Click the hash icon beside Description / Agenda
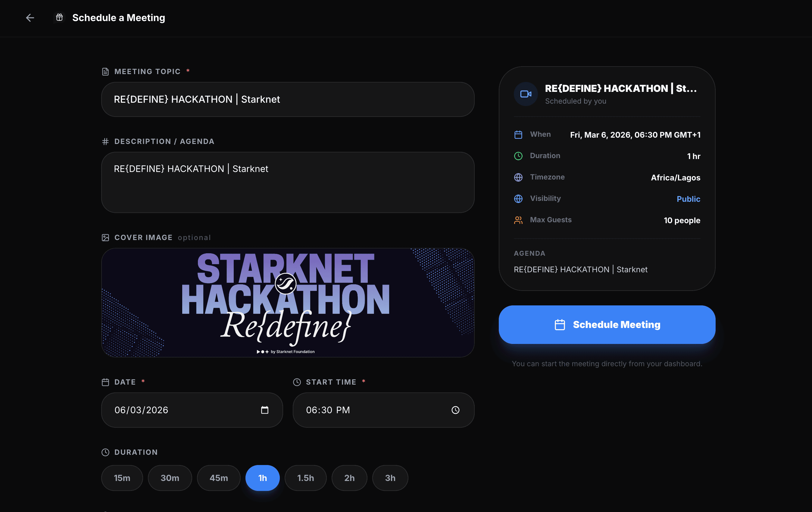Screen dimensions: 812x512 click(105, 141)
